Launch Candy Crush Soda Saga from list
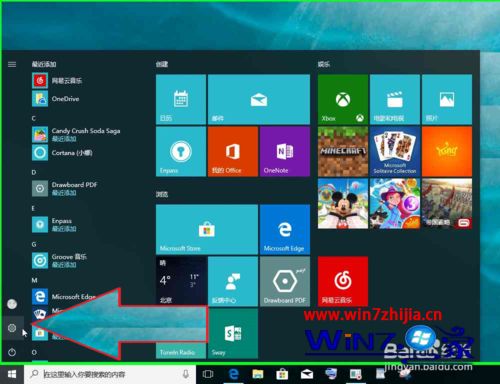 click(x=87, y=134)
